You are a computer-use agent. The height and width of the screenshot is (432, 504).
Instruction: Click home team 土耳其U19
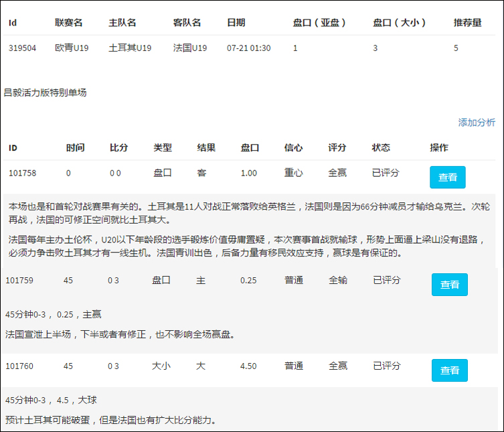[x=130, y=48]
